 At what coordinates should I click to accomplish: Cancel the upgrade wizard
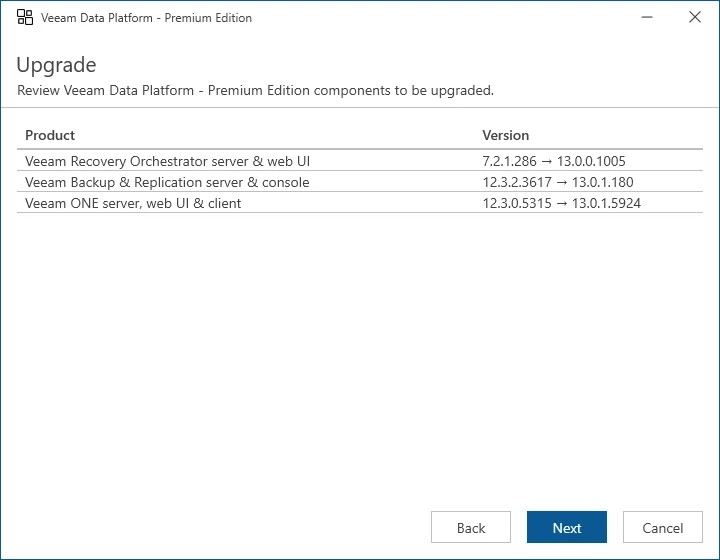point(663,528)
